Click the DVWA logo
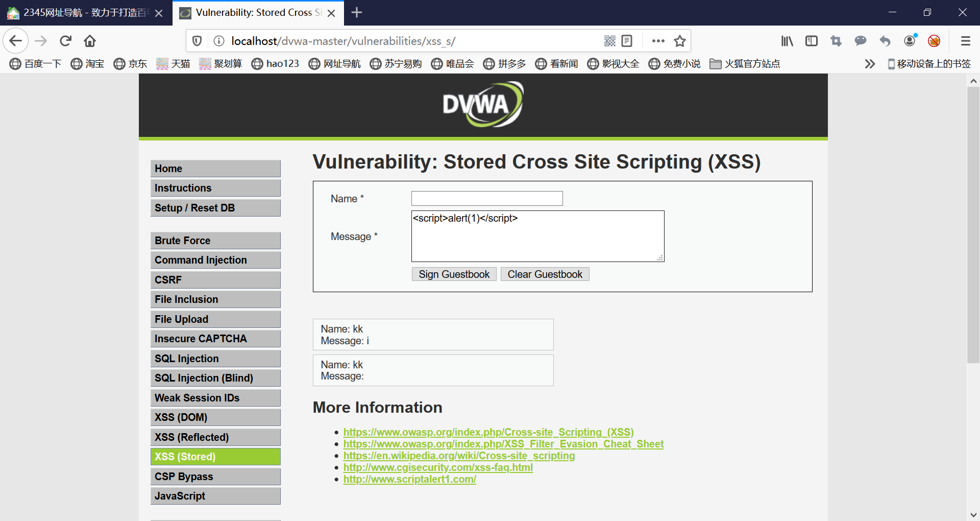This screenshot has width=980, height=521. click(x=483, y=105)
